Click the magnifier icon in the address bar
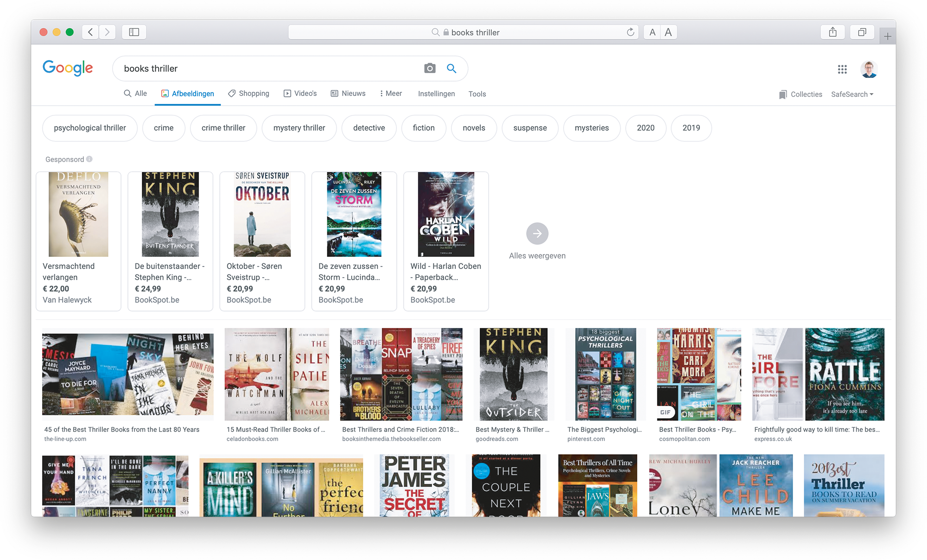The width and height of the screenshot is (927, 560). 435,32
